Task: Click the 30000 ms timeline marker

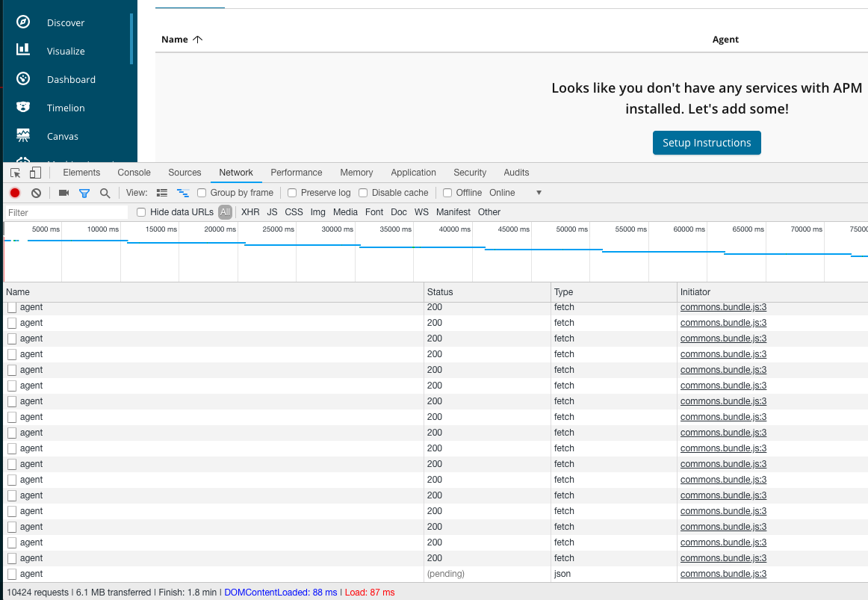Action: [337, 229]
